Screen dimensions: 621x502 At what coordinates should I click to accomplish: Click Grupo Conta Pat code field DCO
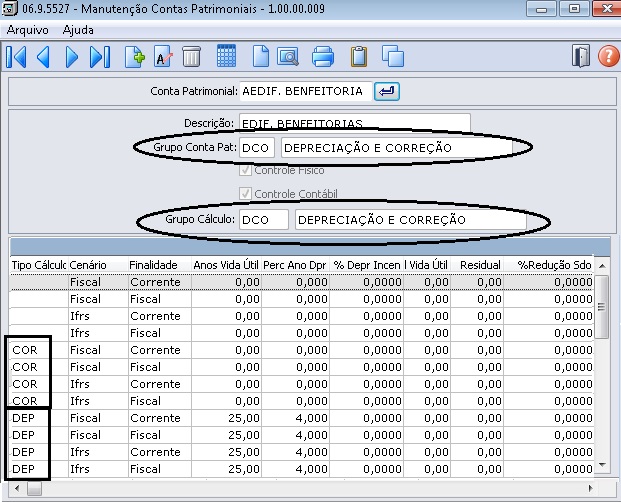click(x=257, y=148)
